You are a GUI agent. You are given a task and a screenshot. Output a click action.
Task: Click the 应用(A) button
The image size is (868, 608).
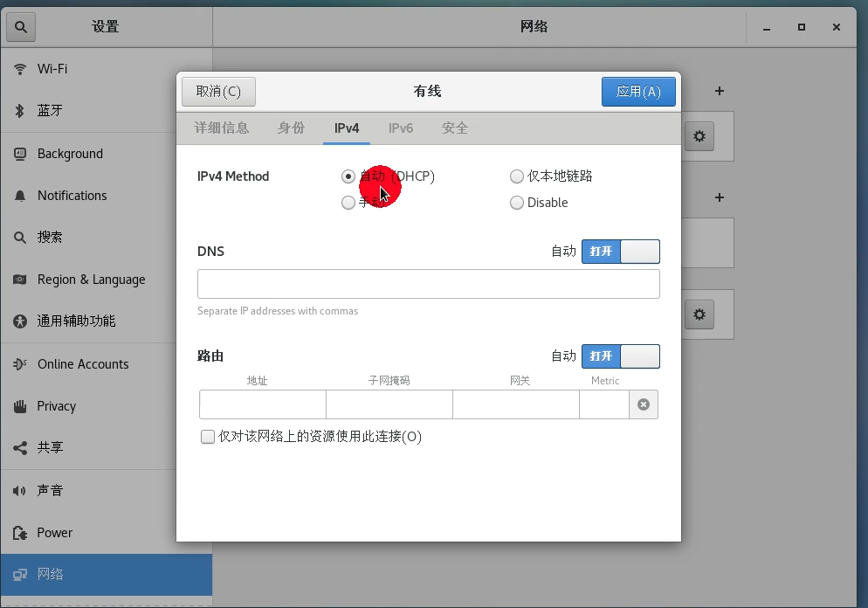pyautogui.click(x=638, y=92)
